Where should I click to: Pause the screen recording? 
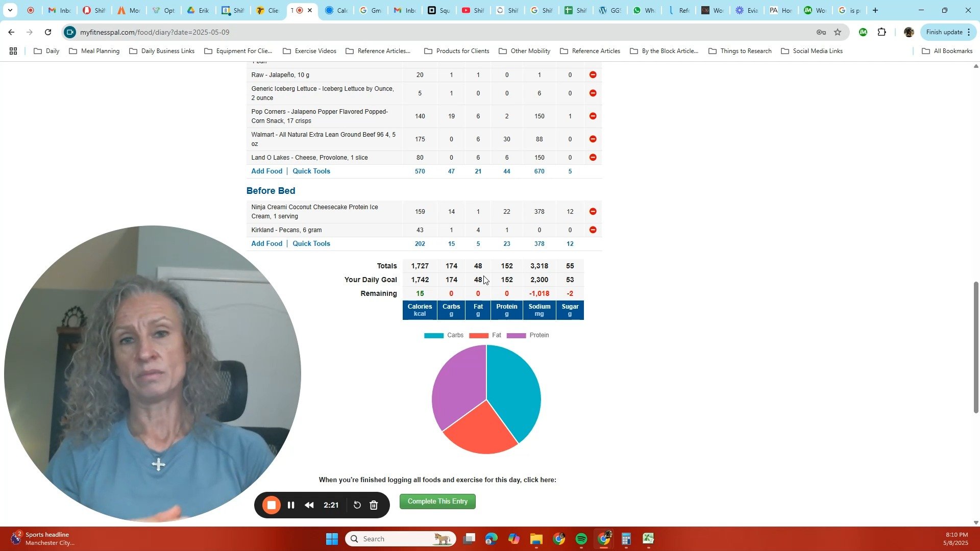click(291, 505)
